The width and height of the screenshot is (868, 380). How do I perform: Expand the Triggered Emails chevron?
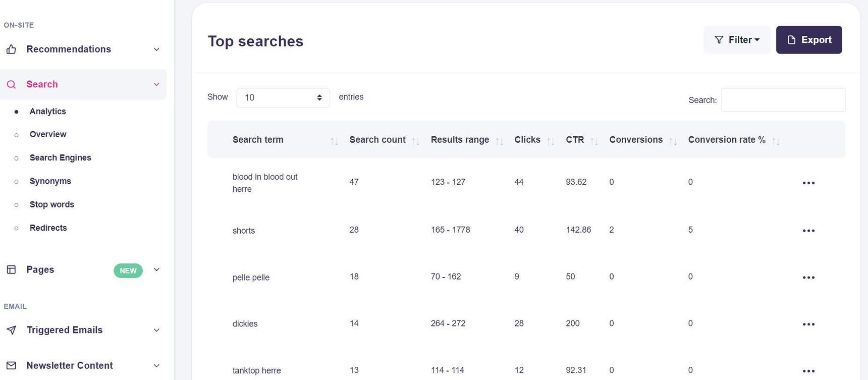tap(156, 330)
